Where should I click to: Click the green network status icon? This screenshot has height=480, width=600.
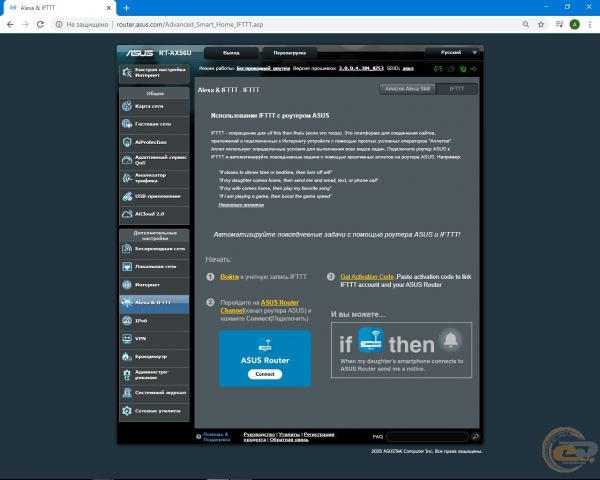[x=463, y=69]
